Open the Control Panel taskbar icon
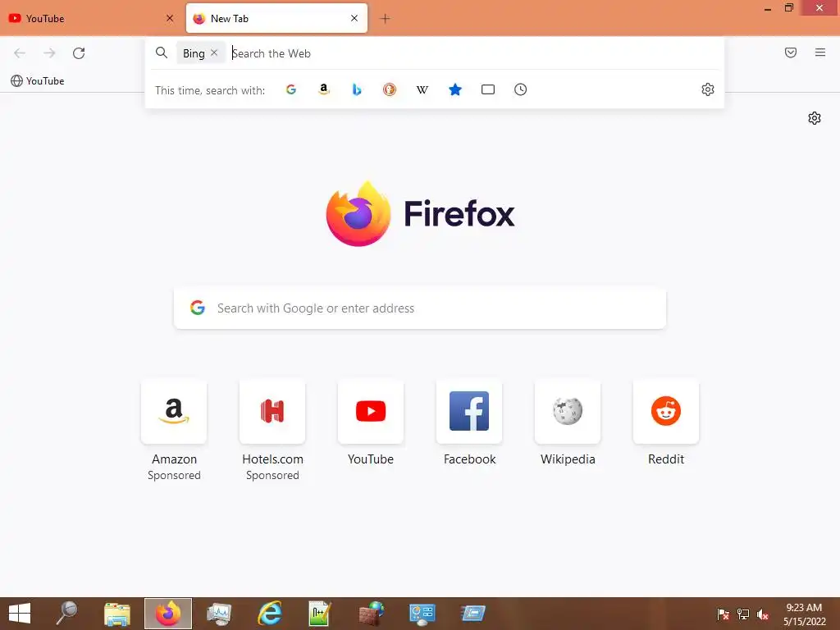The width and height of the screenshot is (840, 630). (x=422, y=614)
